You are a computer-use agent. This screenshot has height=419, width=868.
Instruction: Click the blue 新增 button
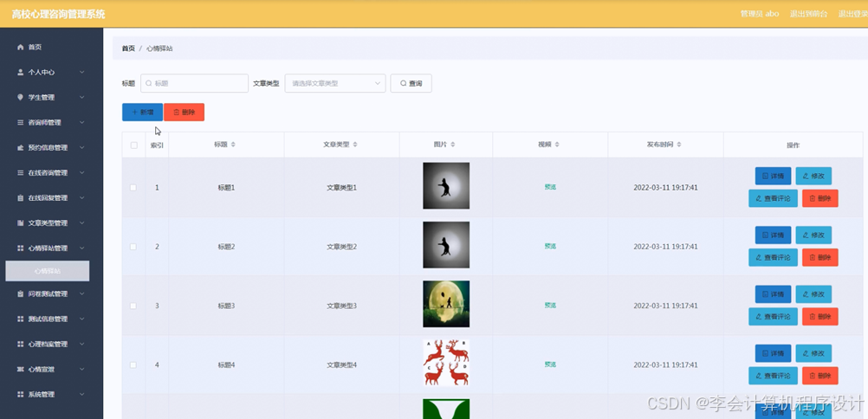click(142, 112)
